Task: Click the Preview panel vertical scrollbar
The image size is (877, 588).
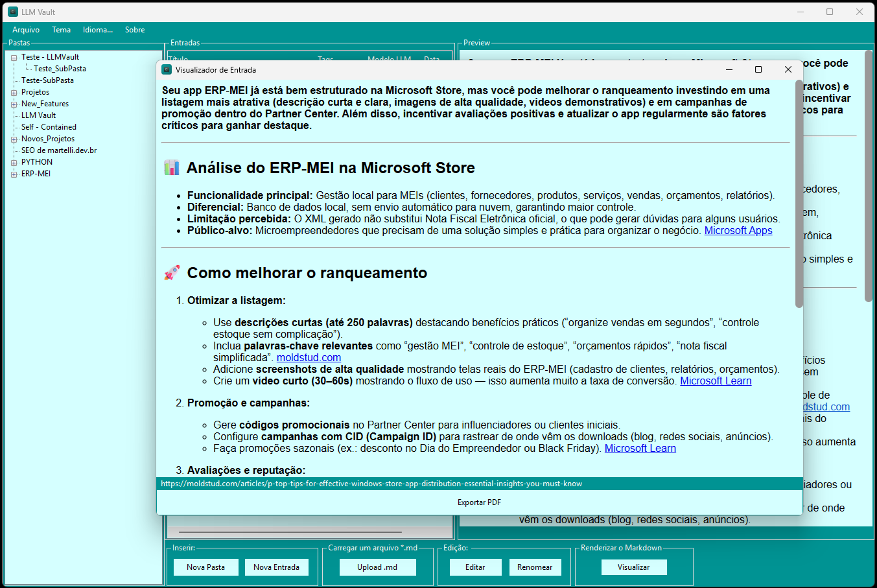Action: [869, 176]
